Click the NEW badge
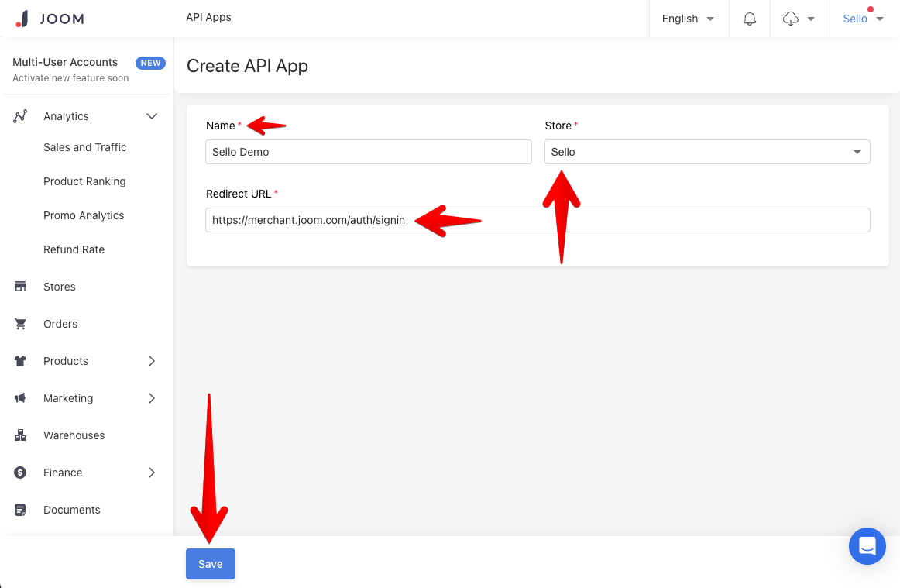The height and width of the screenshot is (588, 900). tap(150, 64)
